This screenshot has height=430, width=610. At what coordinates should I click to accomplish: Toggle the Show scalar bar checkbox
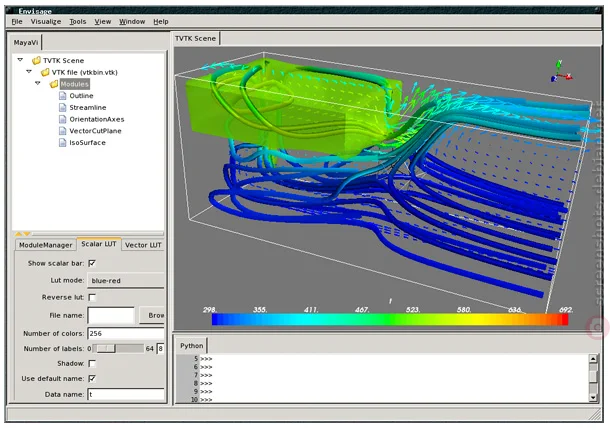click(x=92, y=263)
